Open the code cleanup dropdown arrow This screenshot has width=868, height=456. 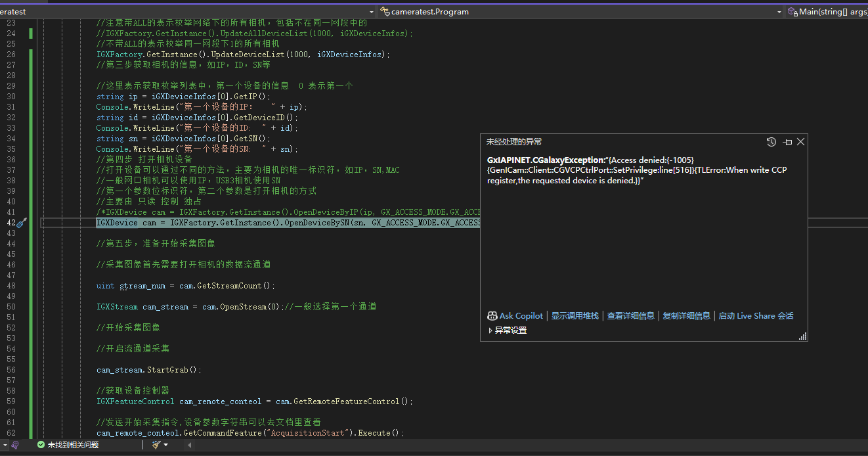[x=166, y=445]
